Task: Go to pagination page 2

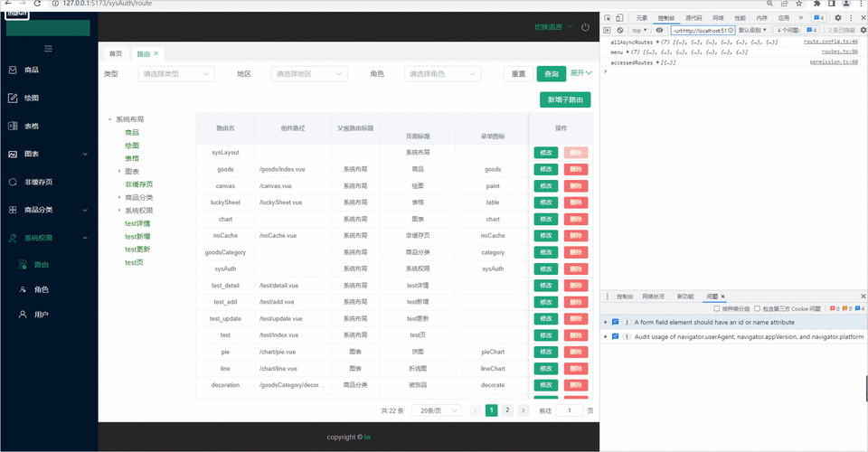Action: point(507,410)
